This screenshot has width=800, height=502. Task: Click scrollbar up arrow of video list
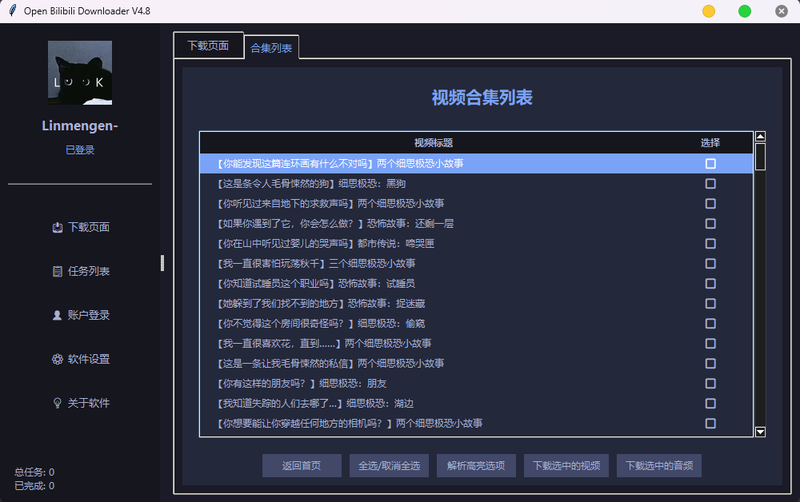click(760, 136)
